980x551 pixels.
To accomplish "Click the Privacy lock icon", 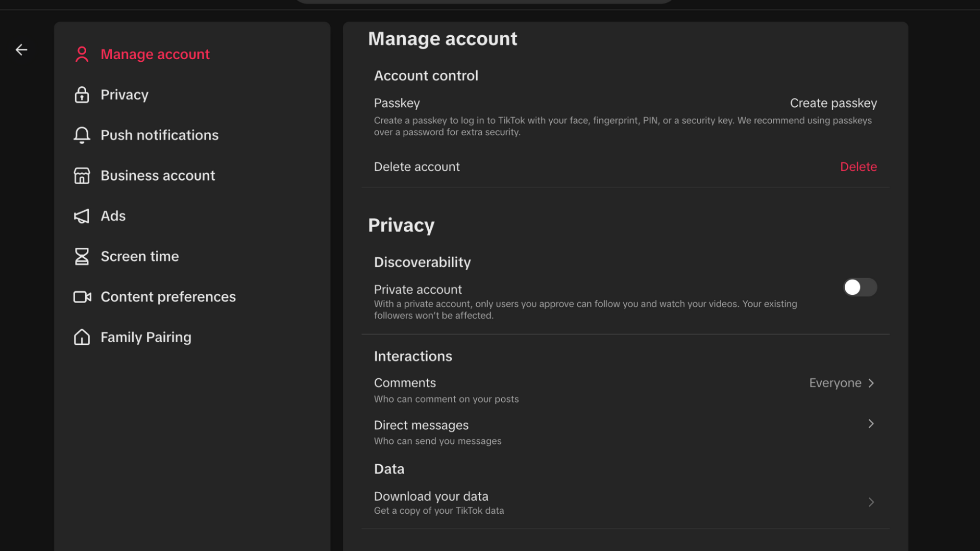I will [82, 95].
